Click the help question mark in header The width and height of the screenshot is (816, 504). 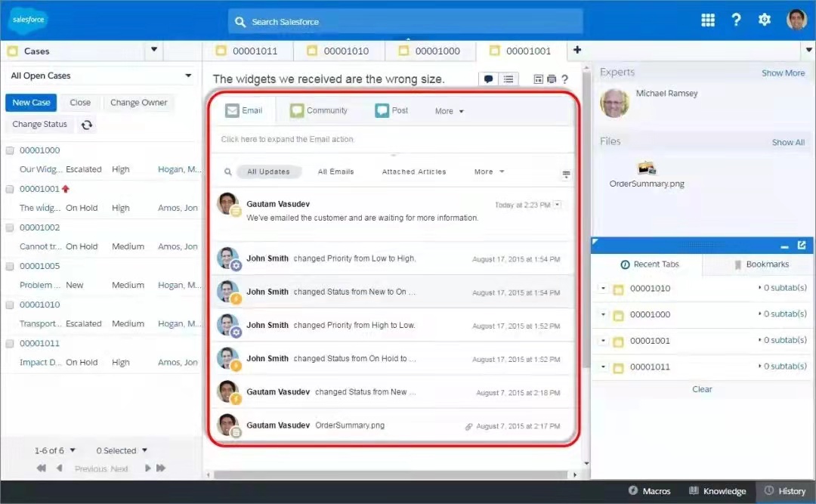pyautogui.click(x=736, y=20)
